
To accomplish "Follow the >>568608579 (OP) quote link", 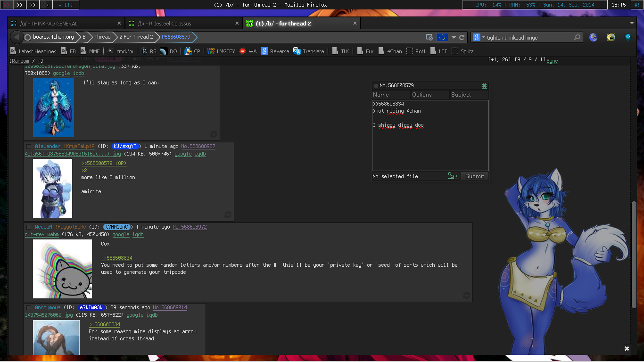I will [x=104, y=164].
